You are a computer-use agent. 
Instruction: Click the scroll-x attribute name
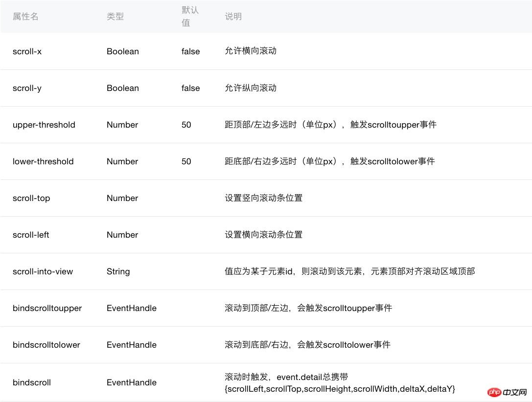(x=27, y=51)
